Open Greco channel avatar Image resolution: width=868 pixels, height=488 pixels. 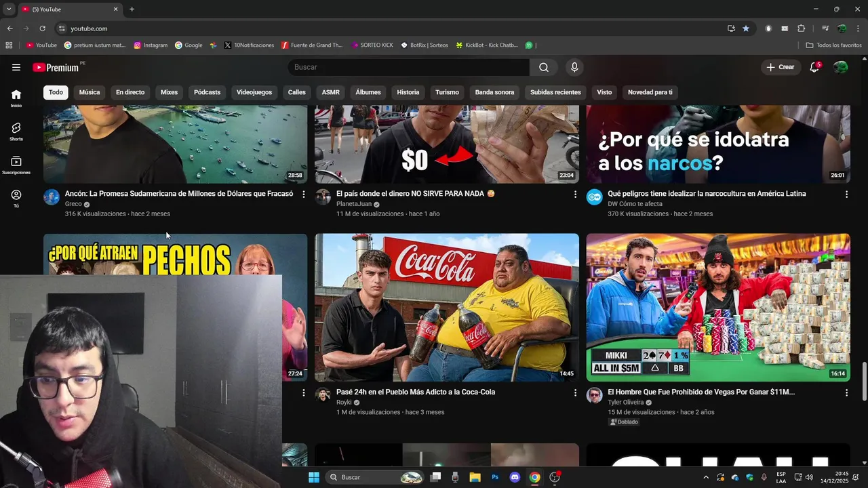(x=52, y=197)
